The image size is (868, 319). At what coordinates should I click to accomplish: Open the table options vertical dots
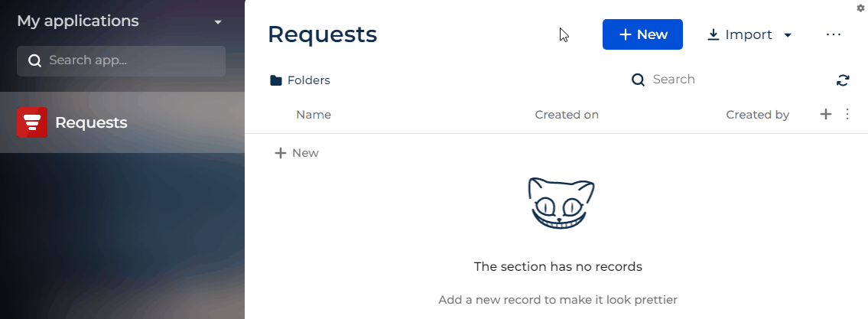pos(847,114)
